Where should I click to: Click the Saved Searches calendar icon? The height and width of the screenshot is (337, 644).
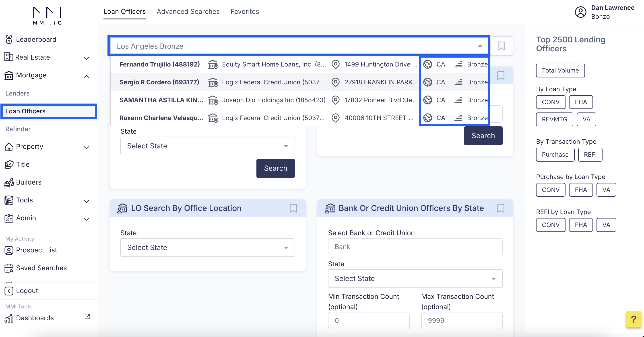tap(9, 268)
